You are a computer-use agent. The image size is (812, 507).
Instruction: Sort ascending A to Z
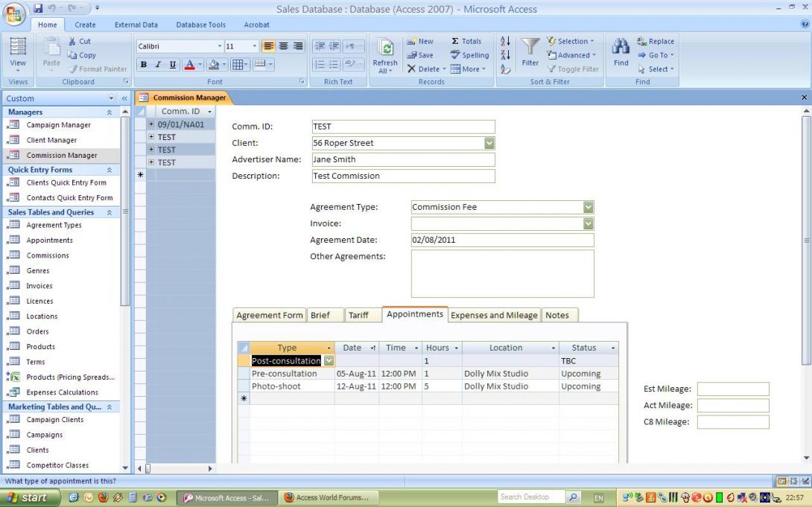click(505, 41)
